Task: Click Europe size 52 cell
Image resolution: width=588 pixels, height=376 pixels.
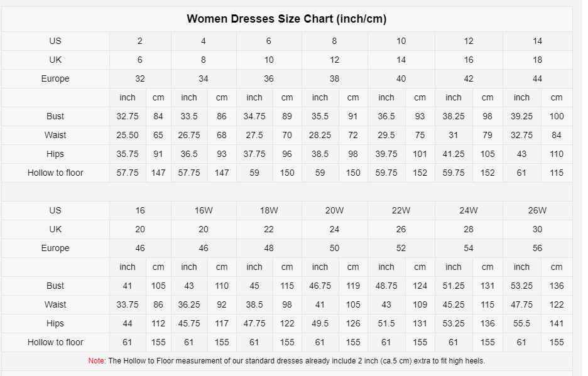Action: click(401, 248)
